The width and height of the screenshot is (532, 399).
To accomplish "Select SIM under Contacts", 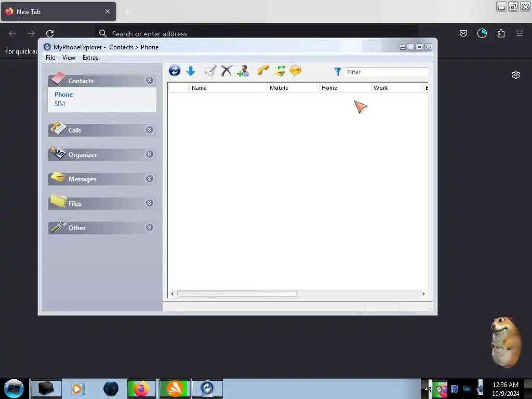I will (59, 104).
